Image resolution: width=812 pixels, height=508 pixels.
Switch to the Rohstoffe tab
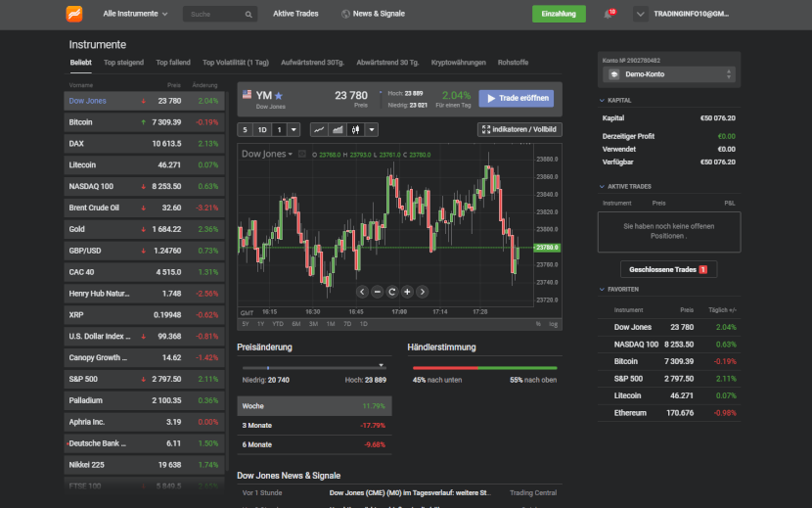(x=513, y=63)
